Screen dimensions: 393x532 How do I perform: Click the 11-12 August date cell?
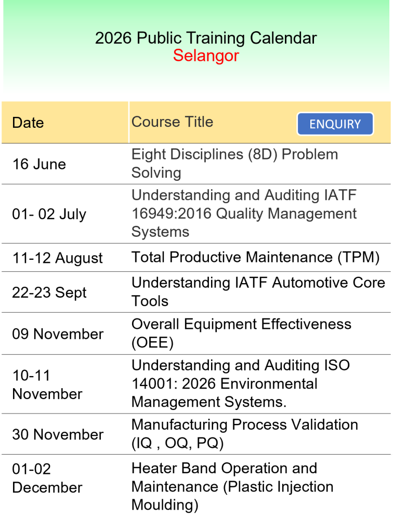point(58,258)
